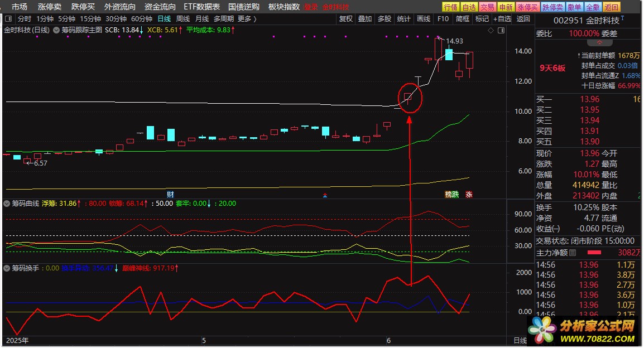Image resolution: width=644 pixels, height=348 pixels.
Task: Switch to the 30分钟 period tab
Action: [116, 19]
